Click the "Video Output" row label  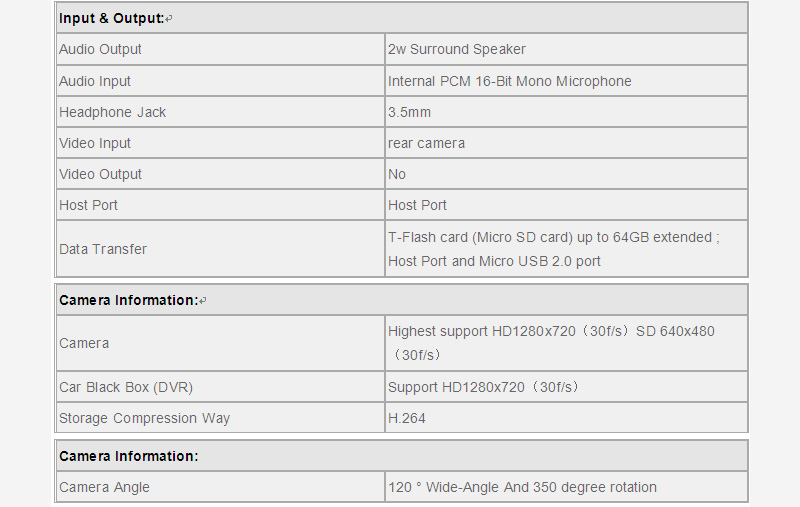pos(100,174)
